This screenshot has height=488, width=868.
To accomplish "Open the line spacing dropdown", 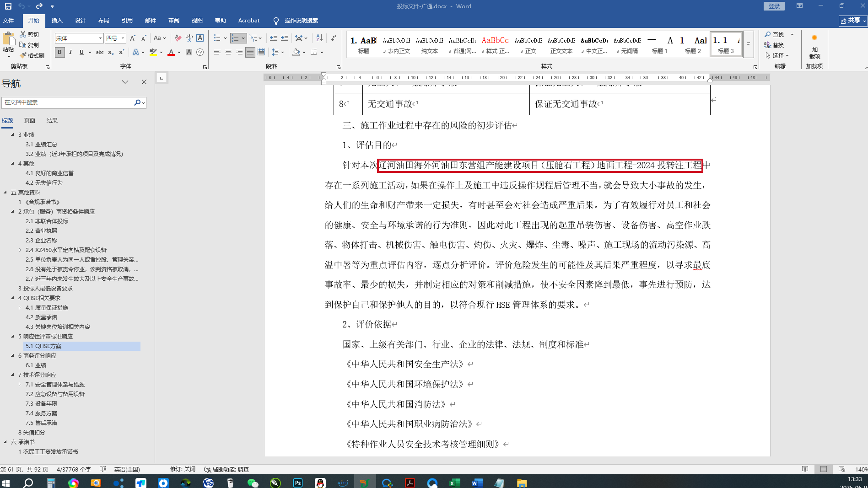I will [278, 53].
